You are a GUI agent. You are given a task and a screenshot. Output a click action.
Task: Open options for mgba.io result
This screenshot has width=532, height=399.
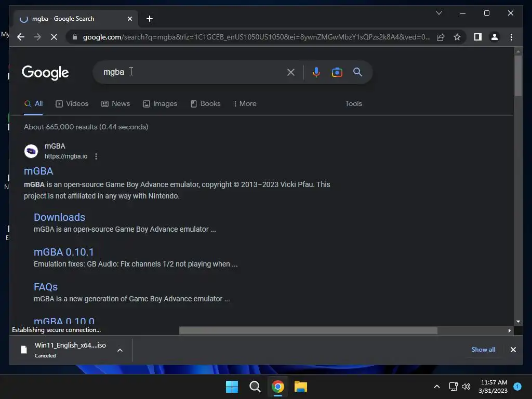tap(96, 156)
